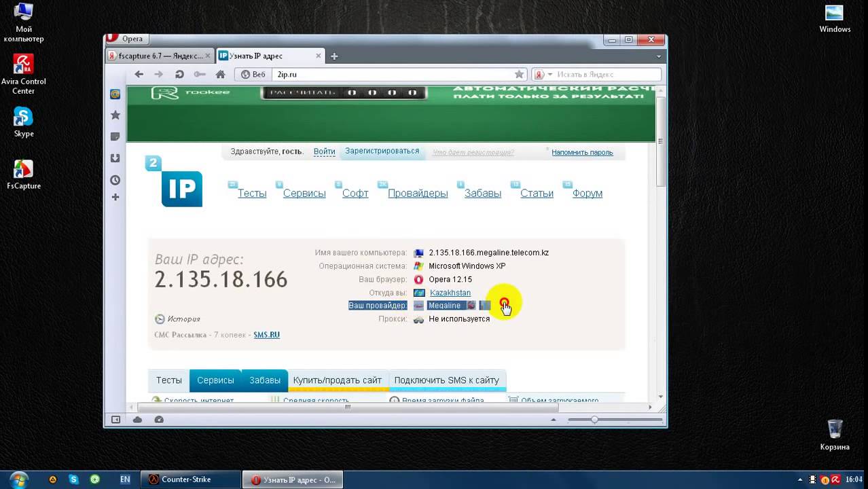Open the Провайдеры navigation link
This screenshot has width=868, height=489.
click(418, 194)
